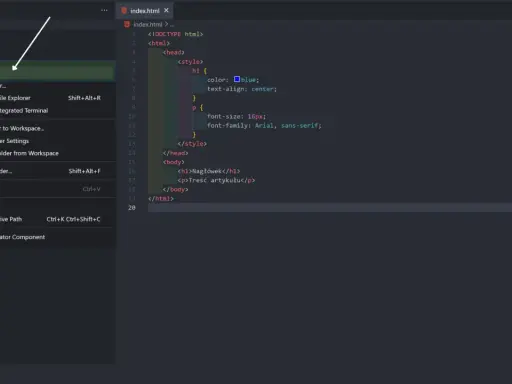Screen dimensions: 512x384
Task: Close the index.html tab
Action: (x=166, y=10)
